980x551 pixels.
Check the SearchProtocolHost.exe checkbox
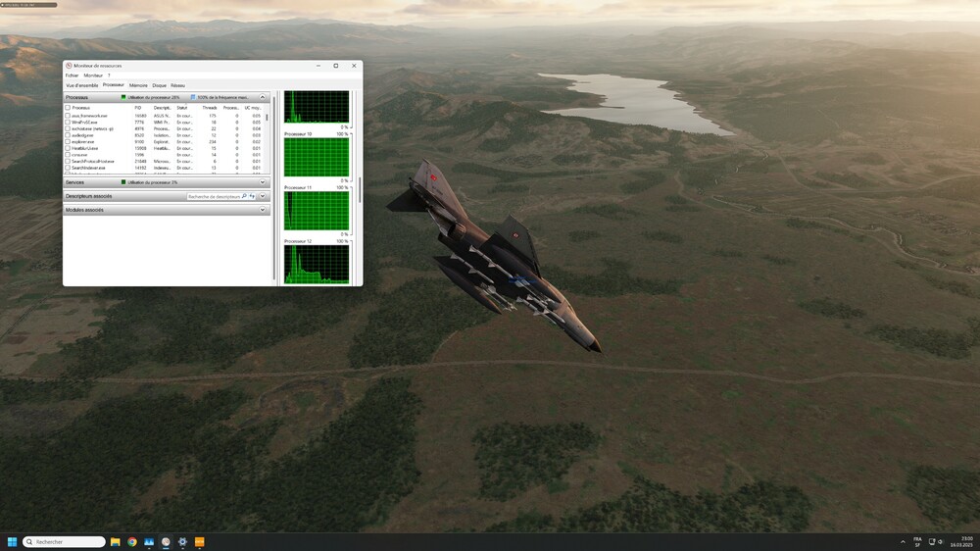click(68, 162)
